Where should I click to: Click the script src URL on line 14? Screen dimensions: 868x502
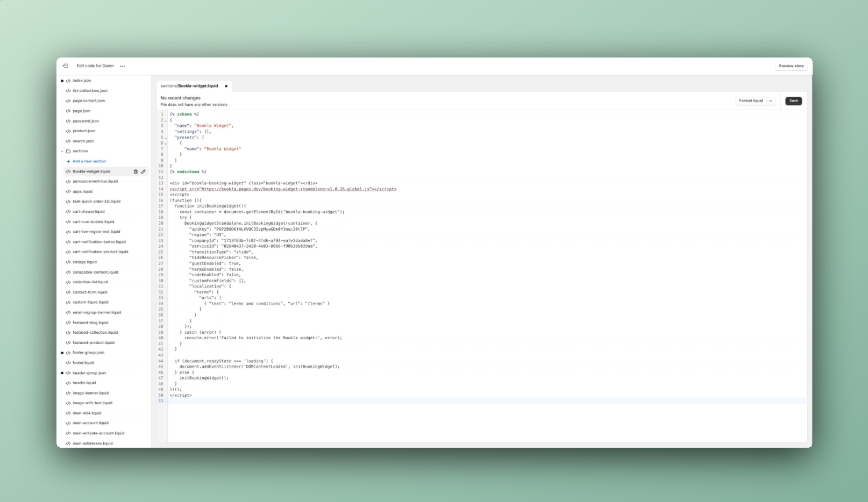pyautogui.click(x=286, y=189)
